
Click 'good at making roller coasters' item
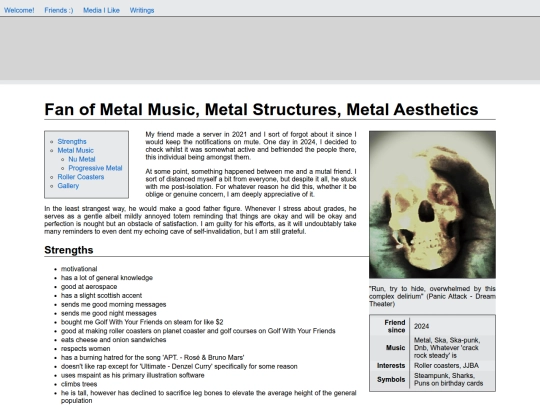pos(198,331)
